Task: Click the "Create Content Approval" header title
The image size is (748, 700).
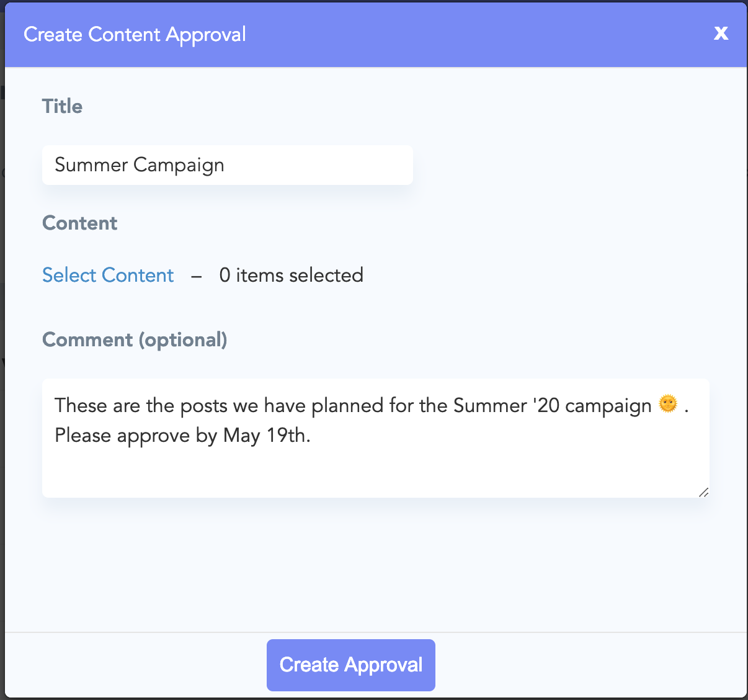Action: (x=135, y=34)
